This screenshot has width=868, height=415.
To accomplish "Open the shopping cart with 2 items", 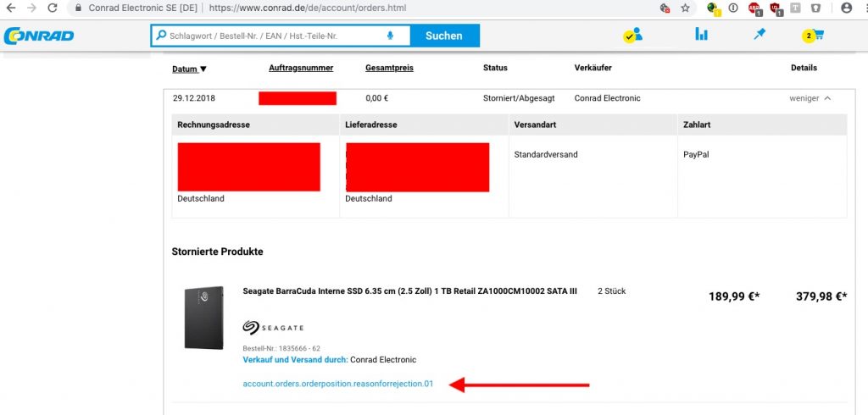I will click(x=813, y=36).
